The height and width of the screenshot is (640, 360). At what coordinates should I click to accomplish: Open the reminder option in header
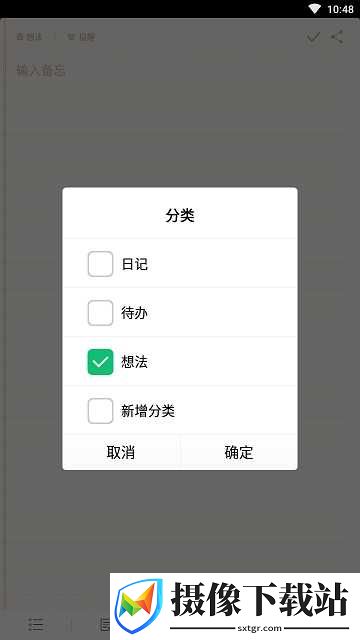(81, 37)
